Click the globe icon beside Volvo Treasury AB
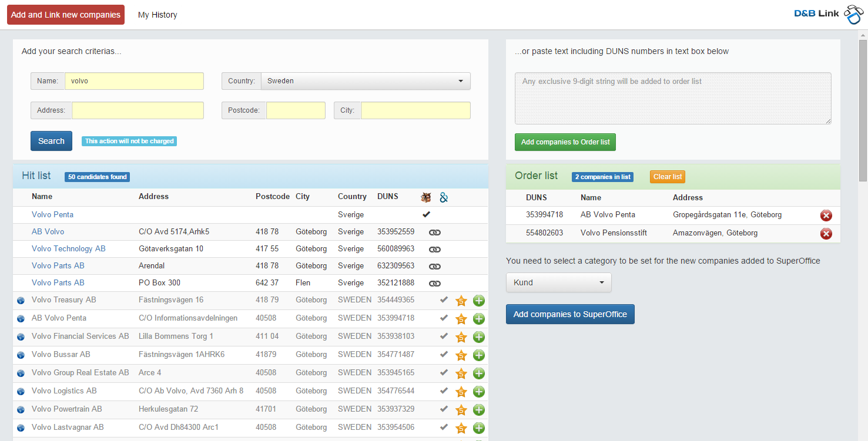Image resolution: width=868 pixels, height=441 pixels. pyautogui.click(x=21, y=301)
